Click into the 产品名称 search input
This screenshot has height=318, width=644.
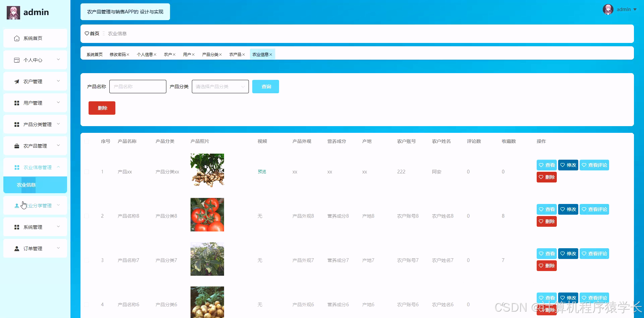[x=138, y=87]
